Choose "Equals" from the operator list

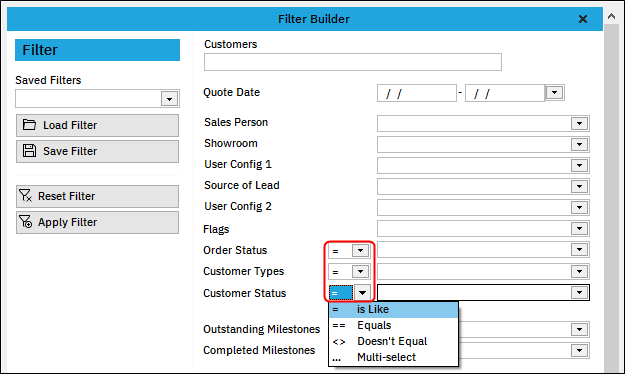(x=393, y=325)
